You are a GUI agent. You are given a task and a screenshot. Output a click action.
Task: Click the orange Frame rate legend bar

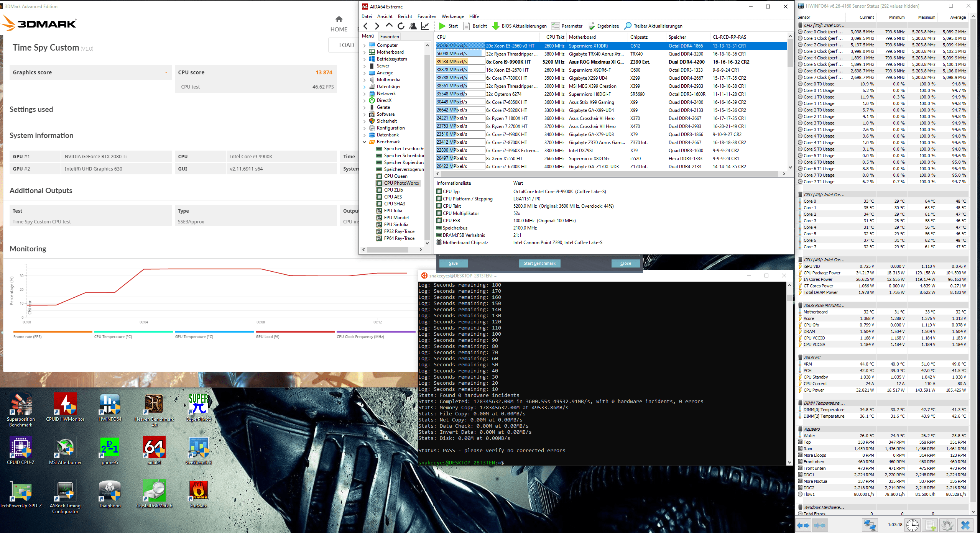(x=53, y=331)
